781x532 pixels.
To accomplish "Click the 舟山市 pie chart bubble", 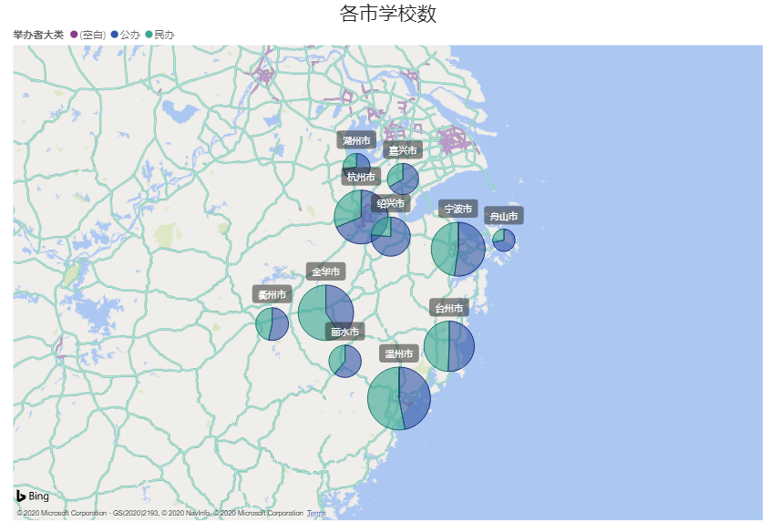I will tap(504, 240).
